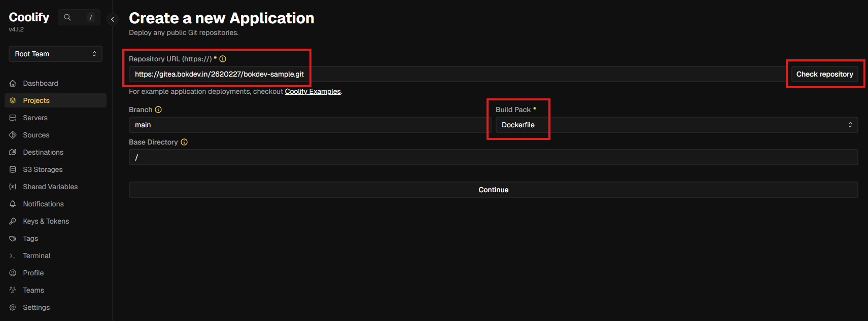The height and width of the screenshot is (321, 868).
Task: Click the Teams people icon
Action: pyautogui.click(x=13, y=290)
